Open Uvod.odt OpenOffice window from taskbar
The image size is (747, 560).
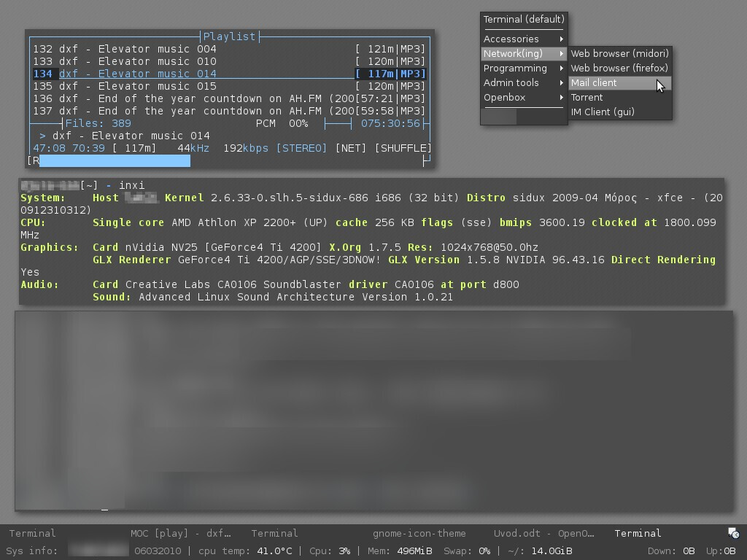tap(543, 533)
